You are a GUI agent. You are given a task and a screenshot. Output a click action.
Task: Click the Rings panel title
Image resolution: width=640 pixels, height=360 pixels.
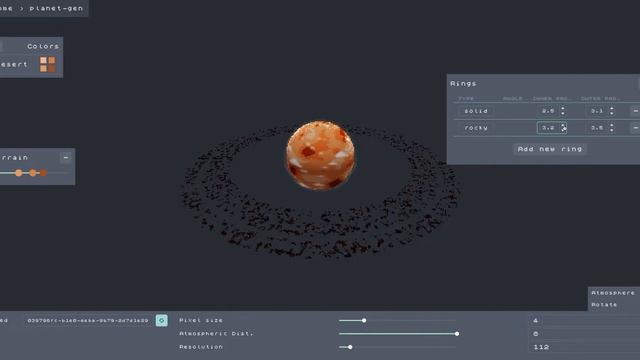[x=463, y=83]
